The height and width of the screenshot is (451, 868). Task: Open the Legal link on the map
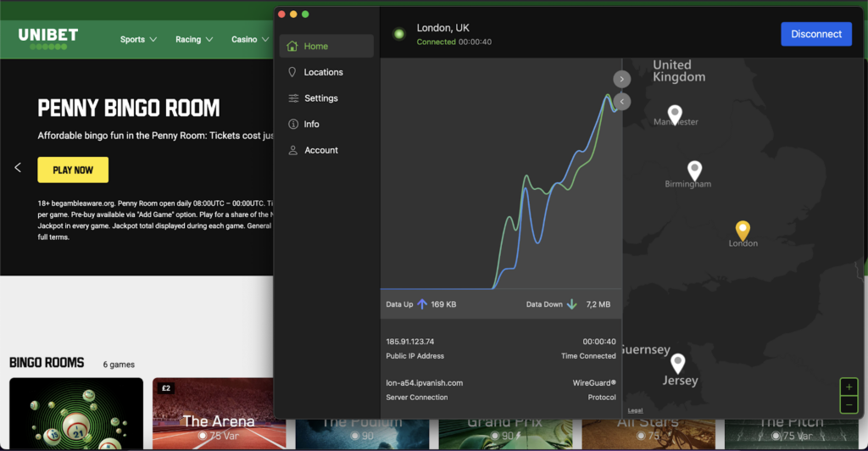pyautogui.click(x=635, y=410)
